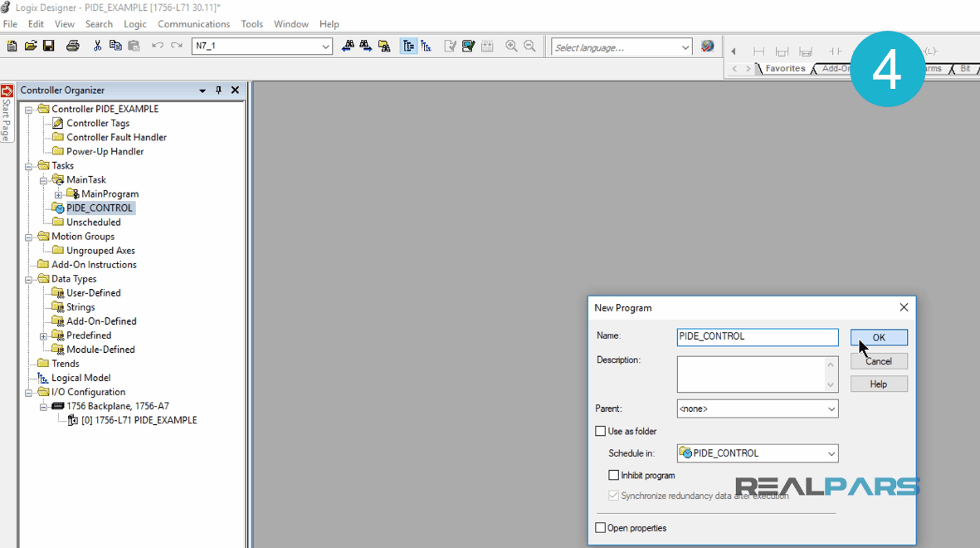Click the New file icon in toolbar
Image resolution: width=980 pixels, height=548 pixels.
tap(12, 46)
